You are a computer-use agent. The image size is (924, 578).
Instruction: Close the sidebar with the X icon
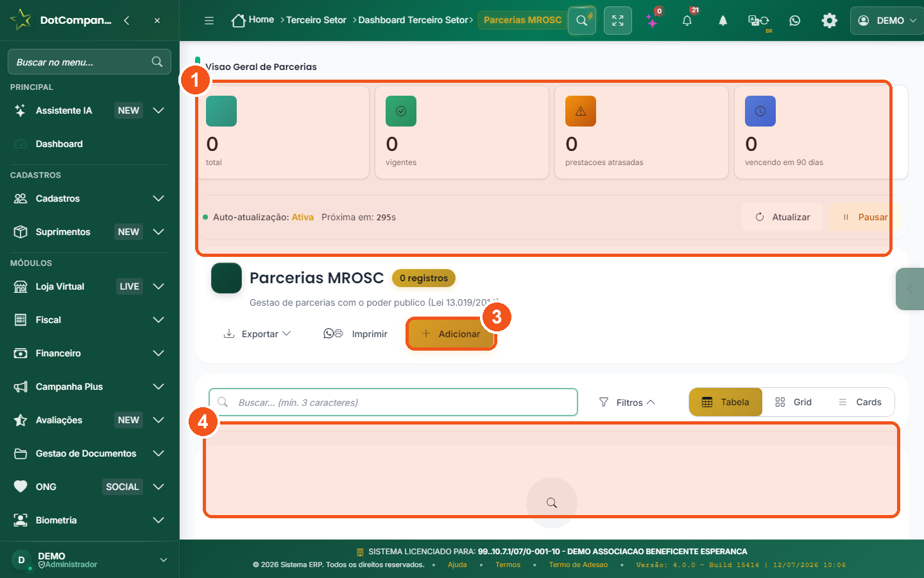(x=157, y=21)
